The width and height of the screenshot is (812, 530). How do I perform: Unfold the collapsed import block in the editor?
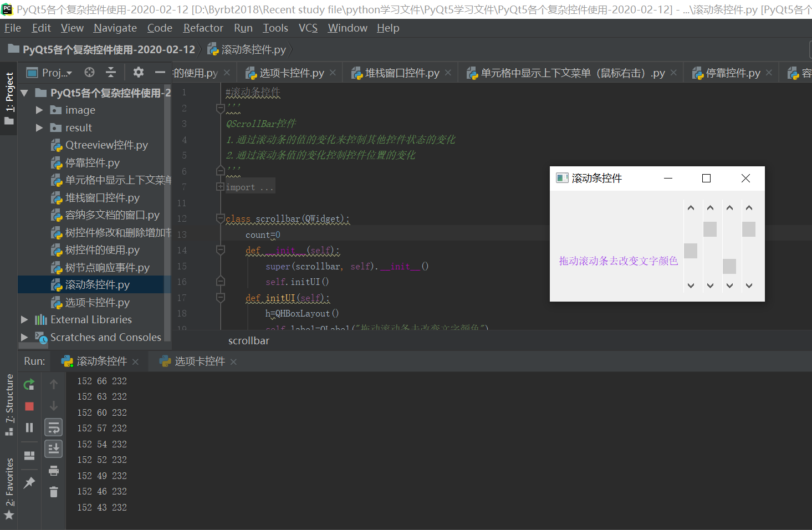click(x=220, y=187)
